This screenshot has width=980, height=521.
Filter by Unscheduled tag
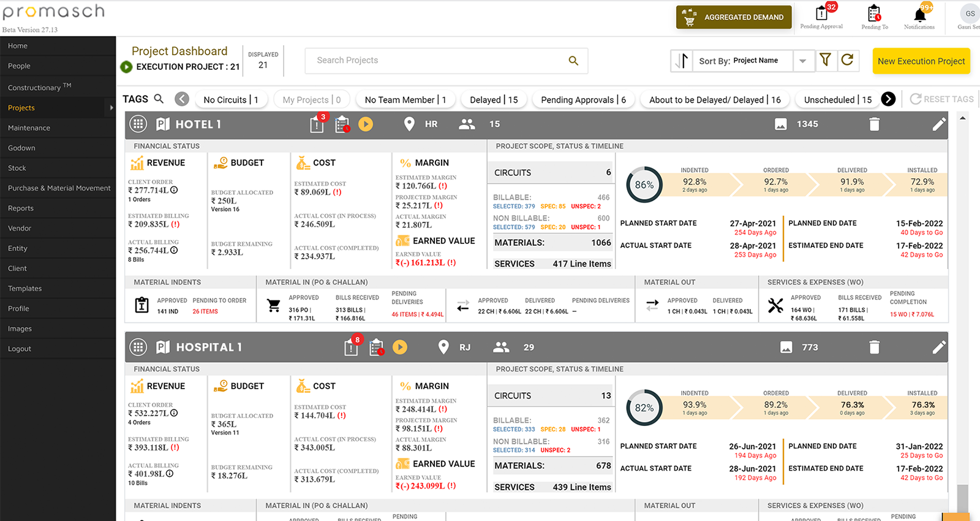[837, 99]
